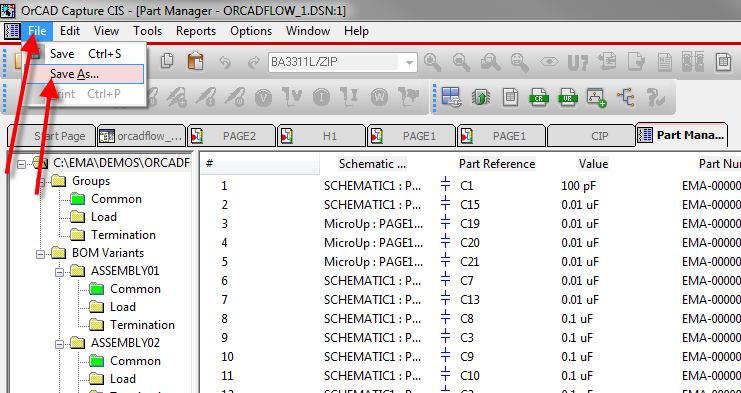
Task: Click the document list icon before CR
Action: point(509,97)
